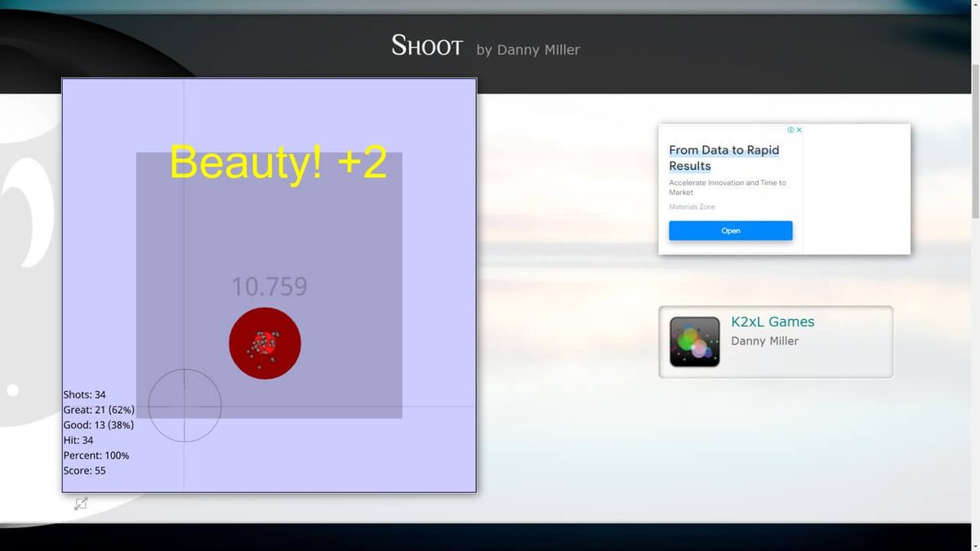Viewport: 980px width, 551px height.
Task: Click Danny Miller under K2xL Games
Action: (764, 341)
